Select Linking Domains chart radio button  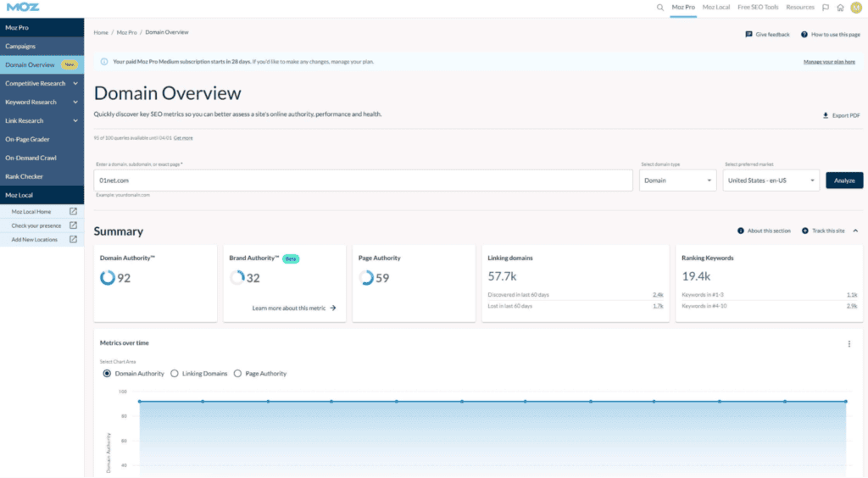click(x=175, y=374)
